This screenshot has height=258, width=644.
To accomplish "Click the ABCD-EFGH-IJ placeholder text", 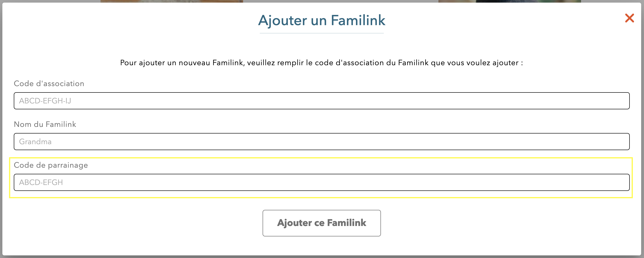I will tap(45, 101).
